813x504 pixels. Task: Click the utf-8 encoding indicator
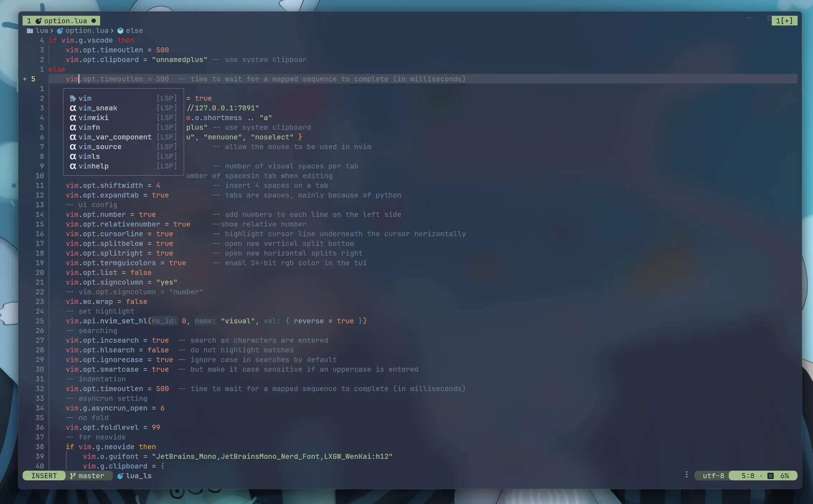click(713, 476)
